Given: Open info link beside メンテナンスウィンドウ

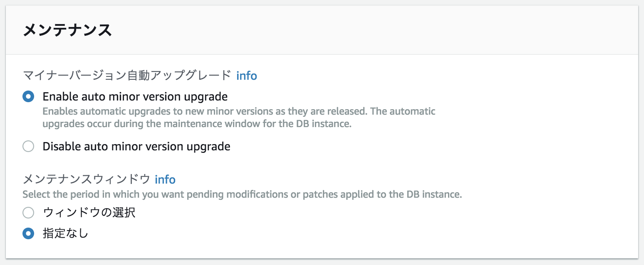Looking at the screenshot, I should point(165,179).
